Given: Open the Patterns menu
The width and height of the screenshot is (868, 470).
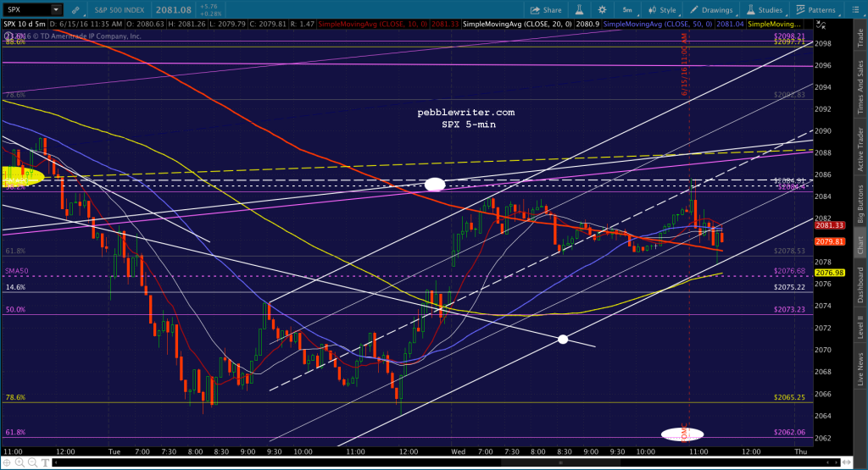Looking at the screenshot, I should pos(815,10).
